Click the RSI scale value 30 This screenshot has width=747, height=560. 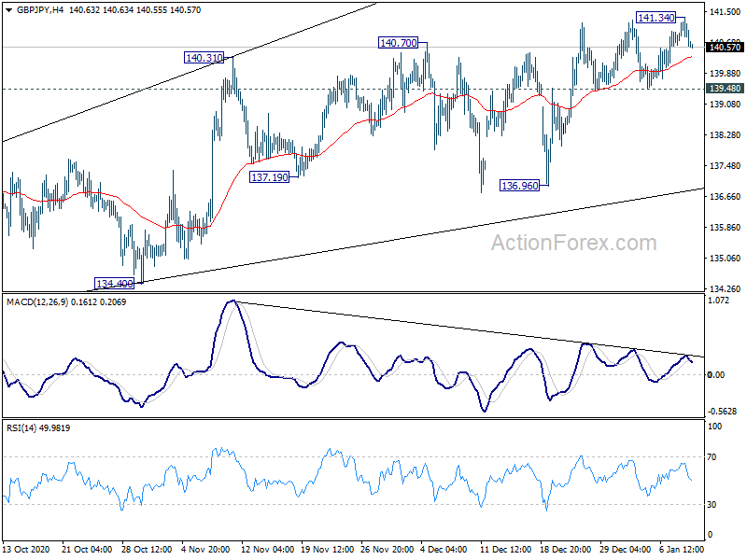(712, 504)
